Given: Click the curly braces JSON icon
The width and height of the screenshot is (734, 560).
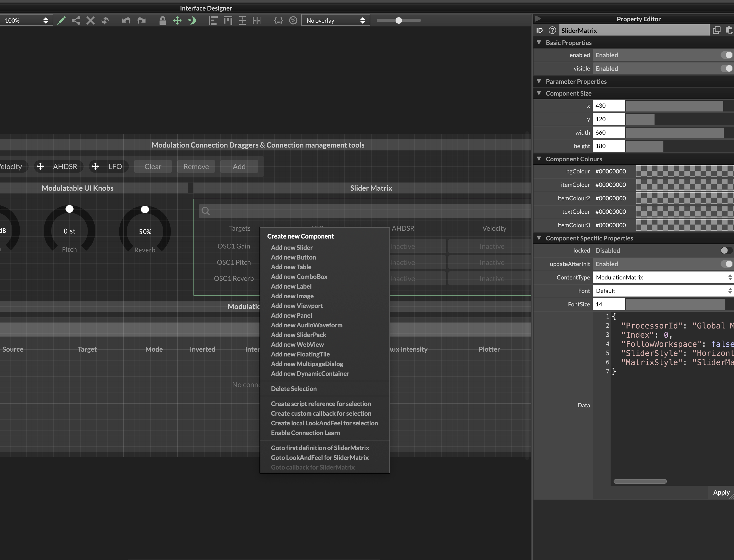Looking at the screenshot, I should (x=278, y=20).
